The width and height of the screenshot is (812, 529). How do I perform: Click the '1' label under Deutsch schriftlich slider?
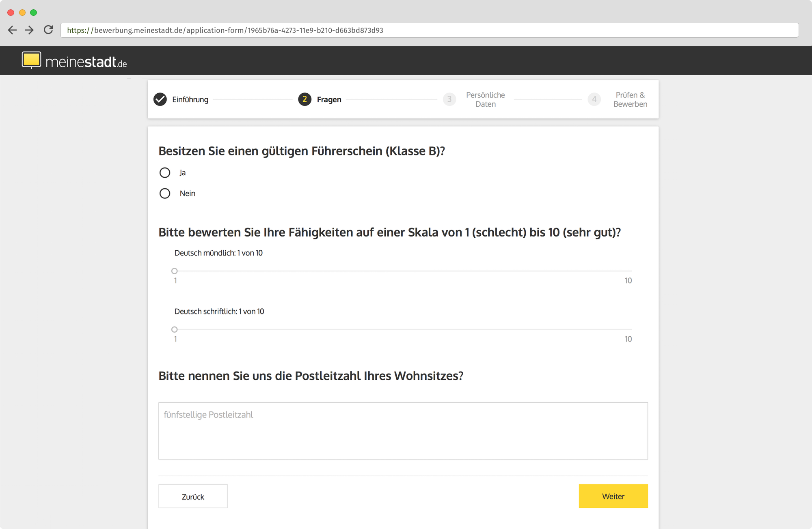(175, 339)
